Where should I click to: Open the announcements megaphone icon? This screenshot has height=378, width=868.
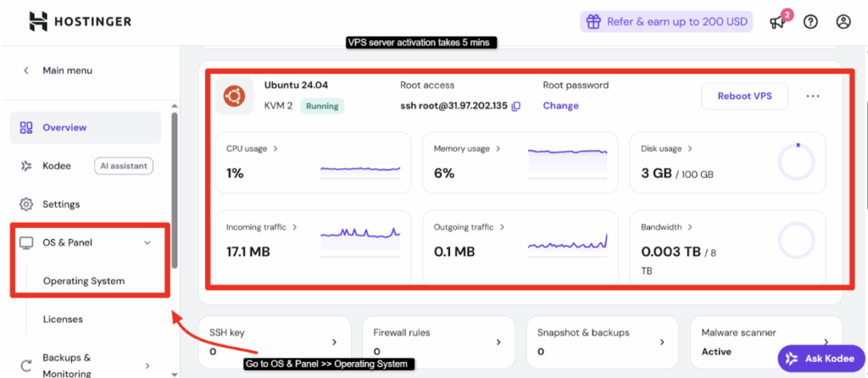(778, 22)
